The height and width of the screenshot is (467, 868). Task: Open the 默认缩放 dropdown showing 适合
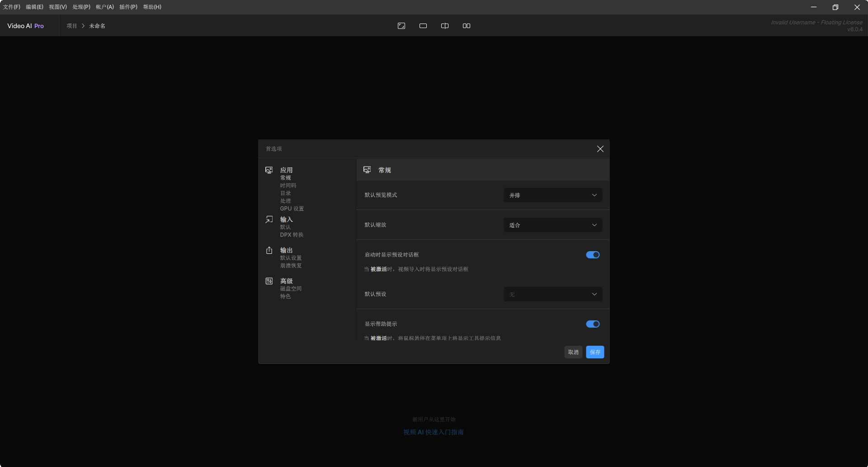(x=553, y=225)
